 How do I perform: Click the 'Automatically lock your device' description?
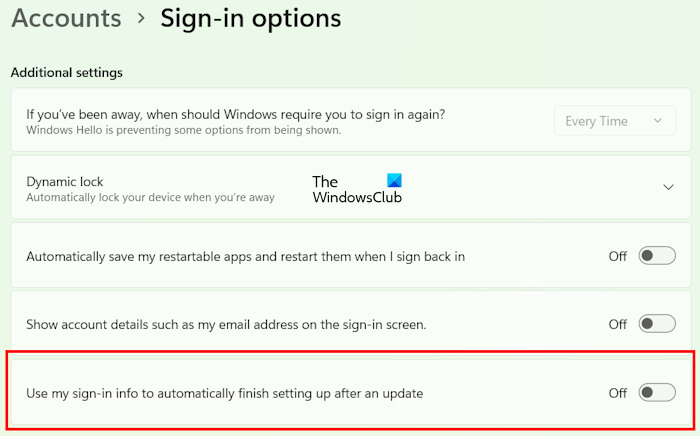point(150,198)
